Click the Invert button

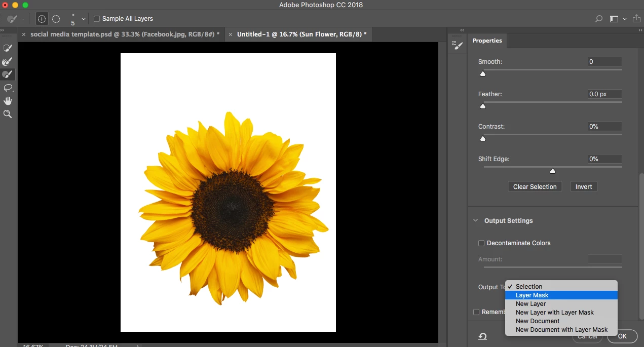pyautogui.click(x=583, y=187)
